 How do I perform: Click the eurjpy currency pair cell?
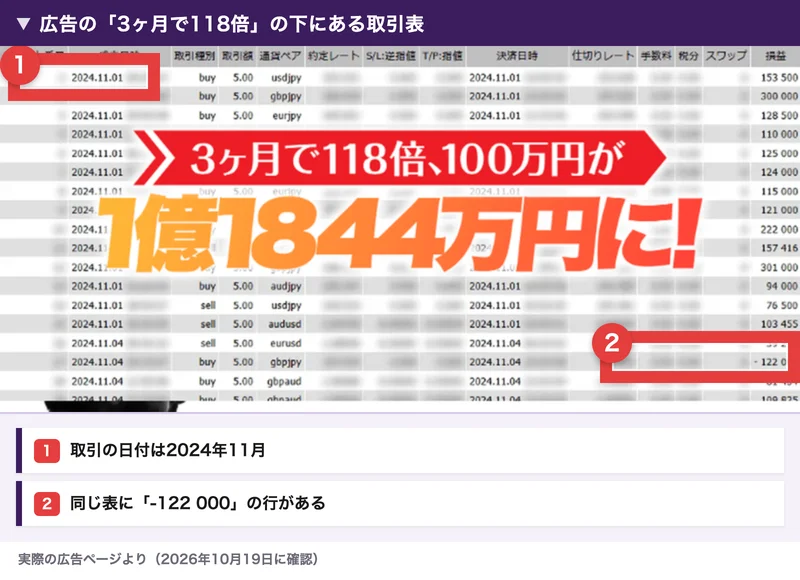286,116
